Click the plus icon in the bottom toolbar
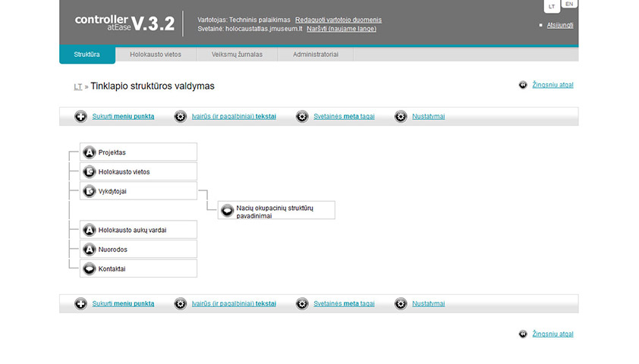639x364 pixels. coord(80,304)
